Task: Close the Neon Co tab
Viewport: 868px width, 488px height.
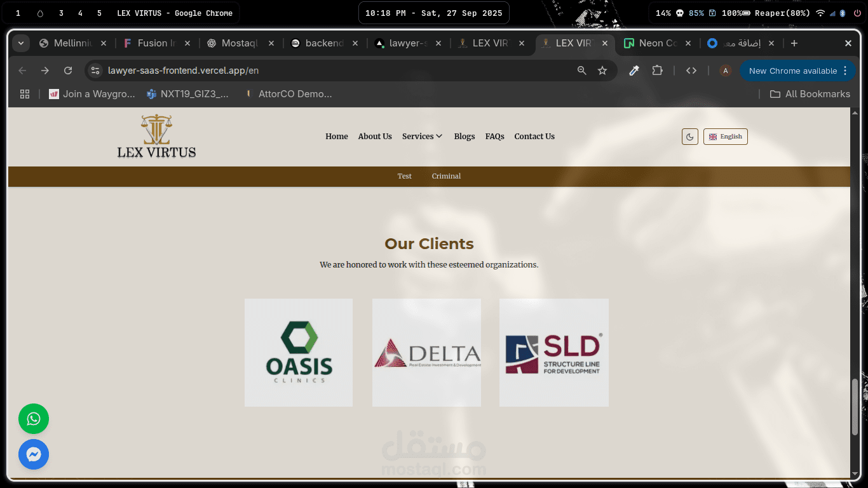Action: (x=689, y=43)
